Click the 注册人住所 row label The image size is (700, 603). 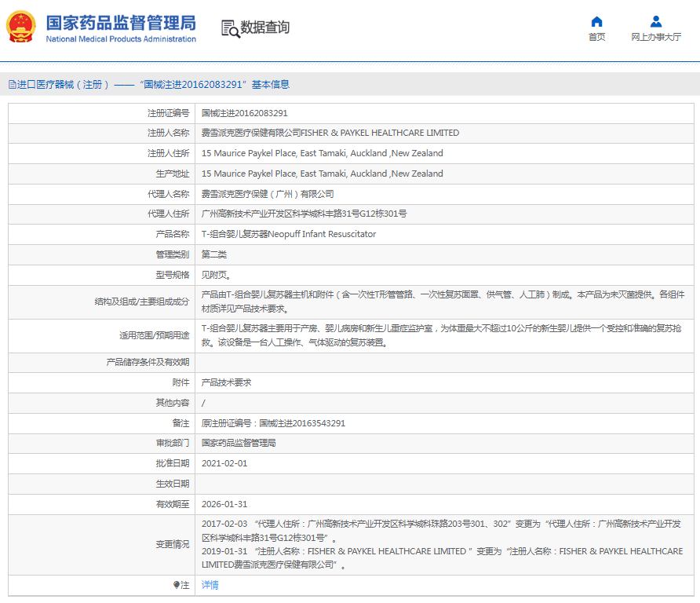[168, 153]
